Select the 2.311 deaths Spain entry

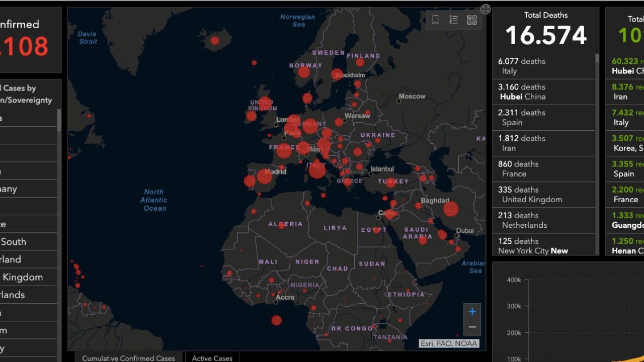pos(543,117)
